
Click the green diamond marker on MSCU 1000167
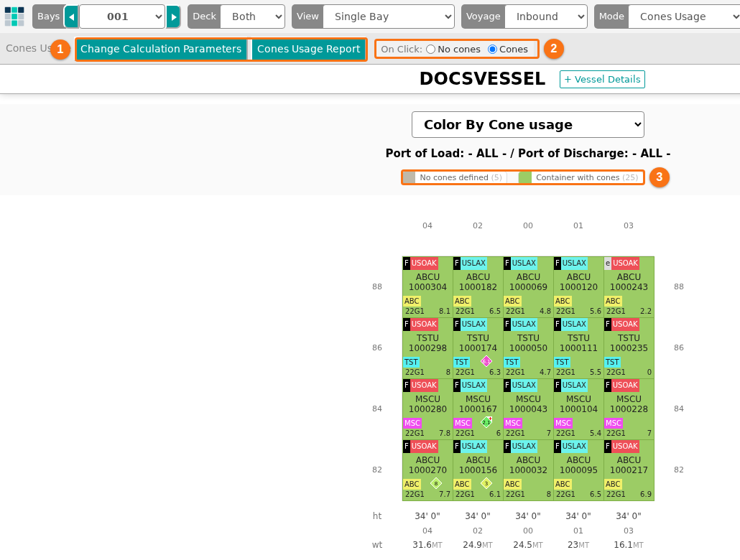pyautogui.click(x=486, y=421)
